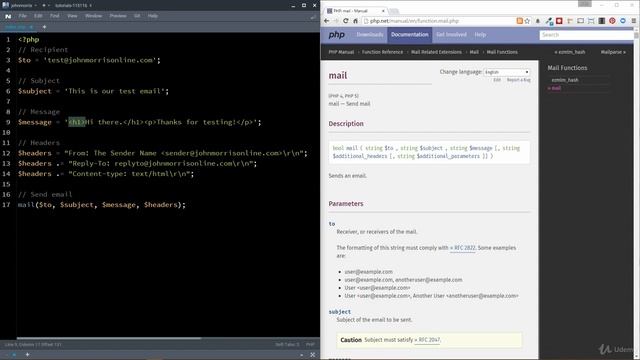This screenshot has width=640, height=360.
Task: Open the Find menu
Action: (55, 16)
